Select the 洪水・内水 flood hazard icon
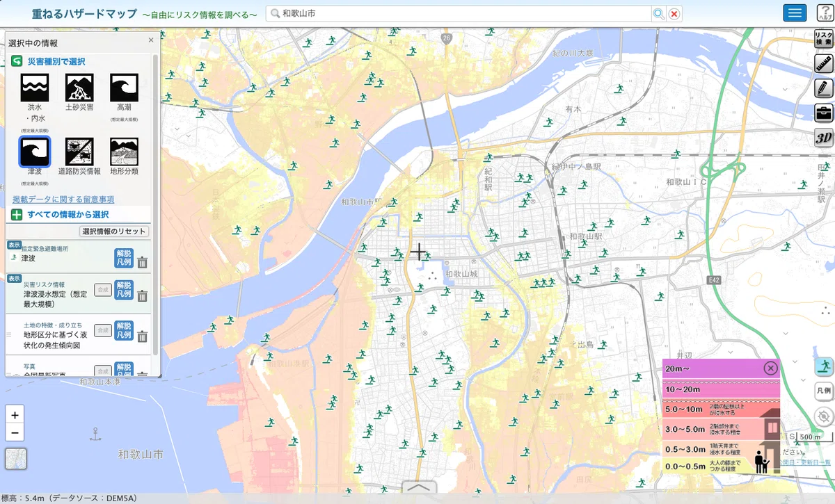 [35, 88]
